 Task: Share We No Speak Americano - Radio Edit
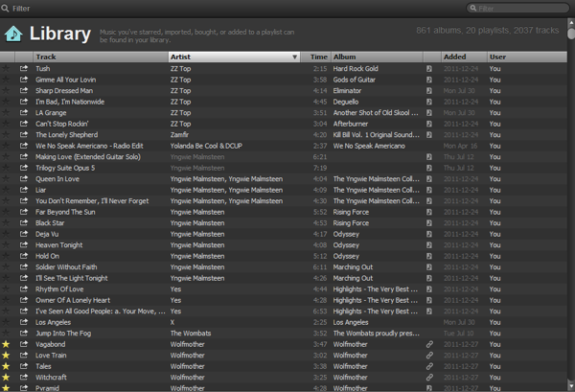click(x=24, y=146)
